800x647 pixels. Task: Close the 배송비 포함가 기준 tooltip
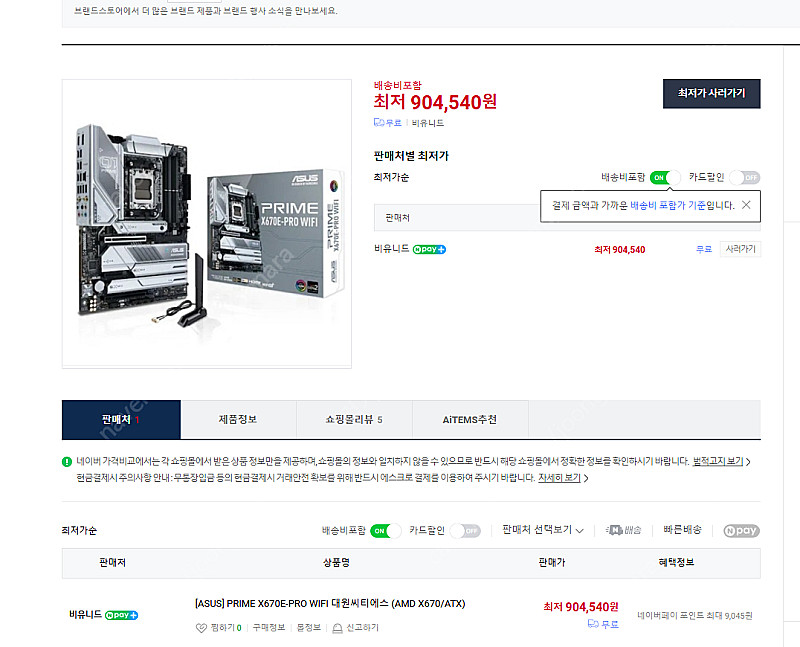point(746,205)
